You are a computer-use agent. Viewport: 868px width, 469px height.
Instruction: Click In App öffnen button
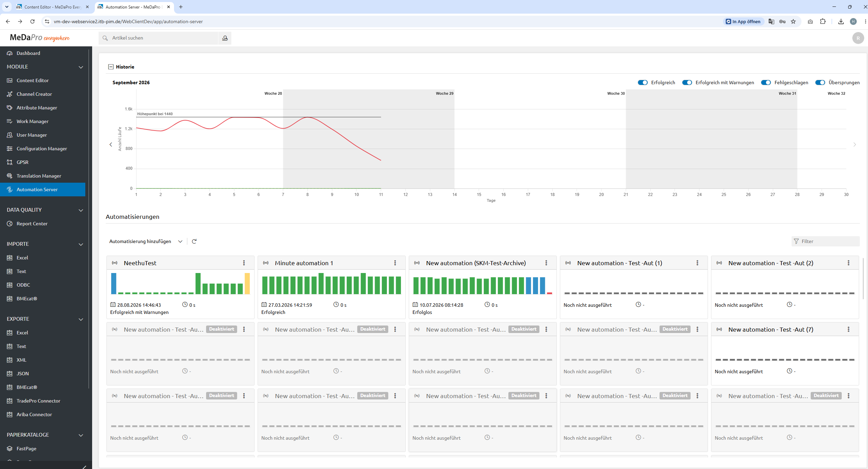(743, 21)
